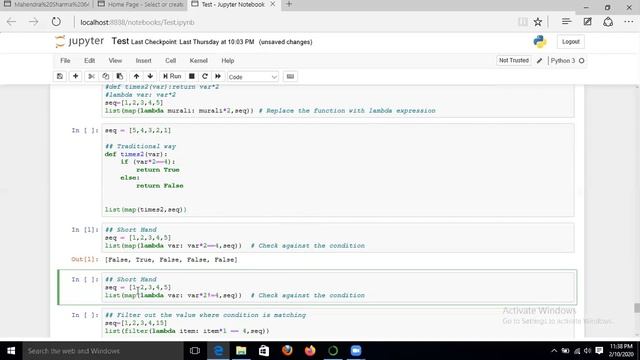640x360 pixels.
Task: Open Microsoft Store from taskbar
Action: (264, 351)
